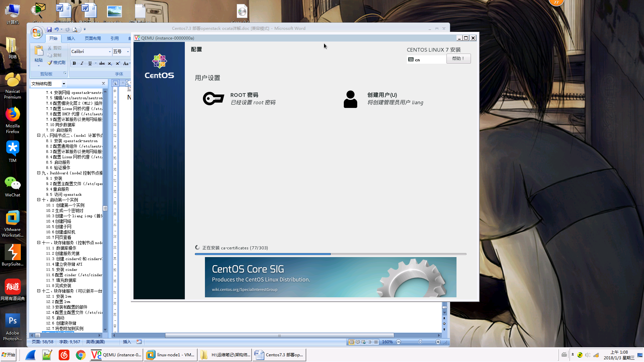Undo last action in Word toolbar
This screenshot has width=644, height=362.
56,29
